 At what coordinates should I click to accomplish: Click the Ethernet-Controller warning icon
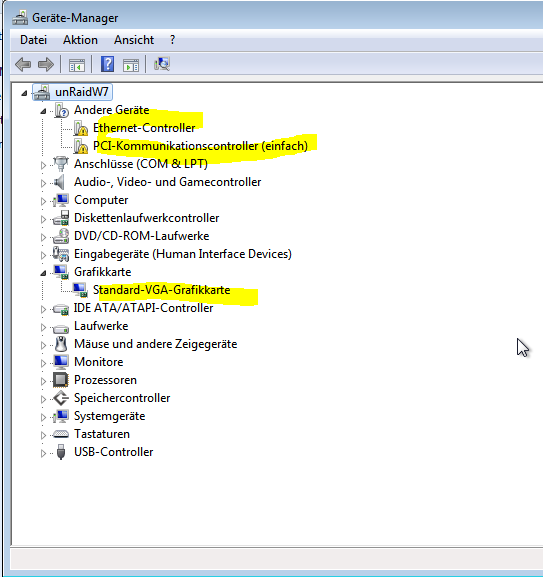pos(80,128)
